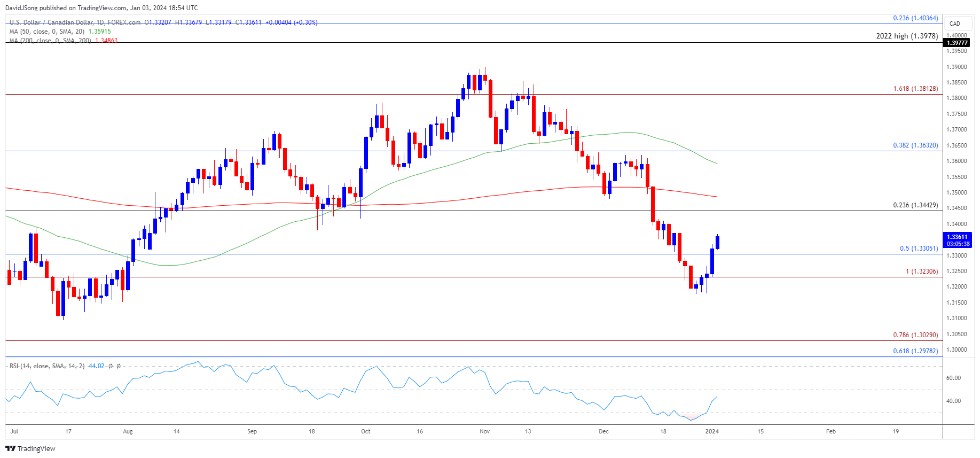The image size is (980, 458).
Task: Click the 40.00 RSI axis tick
Action: (954, 401)
